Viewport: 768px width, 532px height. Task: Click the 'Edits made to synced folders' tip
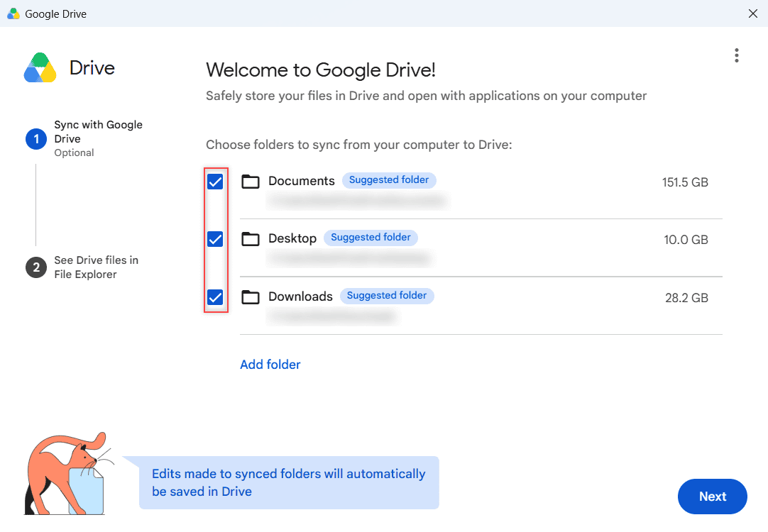[x=289, y=482]
